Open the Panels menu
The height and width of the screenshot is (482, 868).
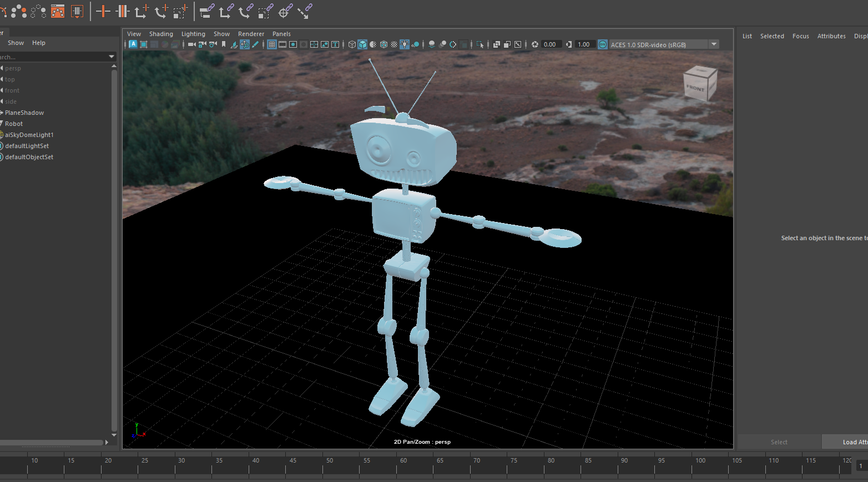[x=281, y=34]
